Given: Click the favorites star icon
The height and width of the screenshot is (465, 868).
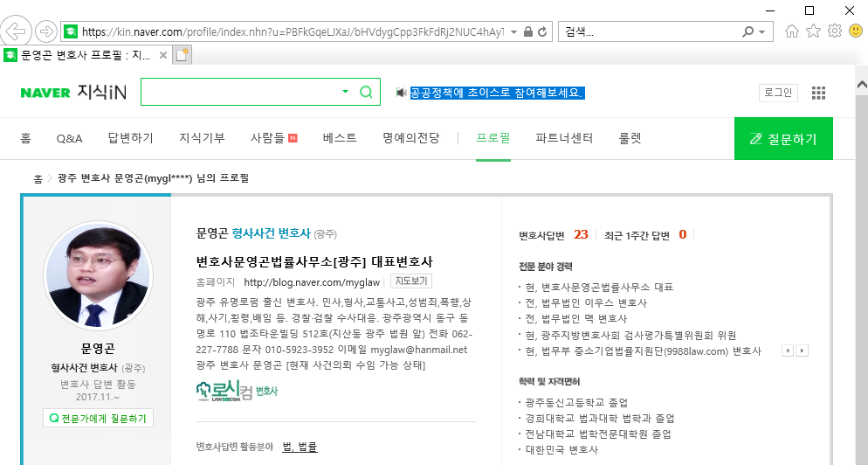Looking at the screenshot, I should (813, 31).
